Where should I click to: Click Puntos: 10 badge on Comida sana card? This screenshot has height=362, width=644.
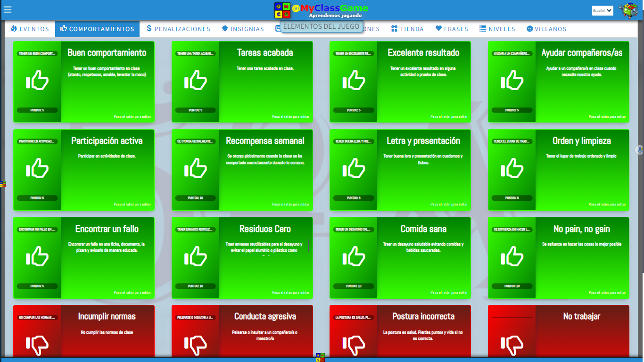[354, 286]
